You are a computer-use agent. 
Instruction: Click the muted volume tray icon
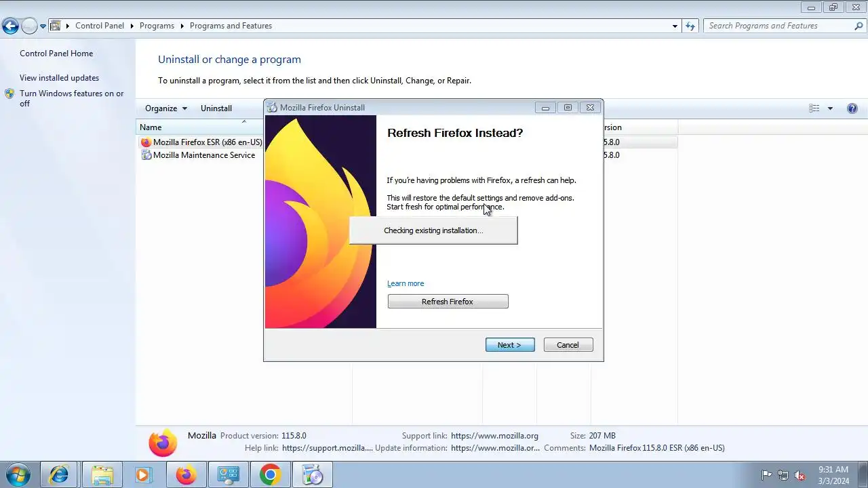click(x=800, y=475)
